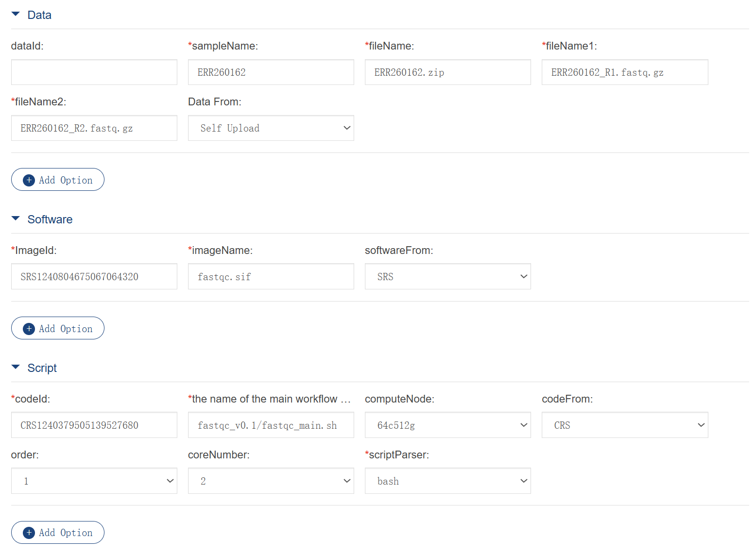Click the plus icon under Data section
756x555 pixels.
(x=29, y=180)
